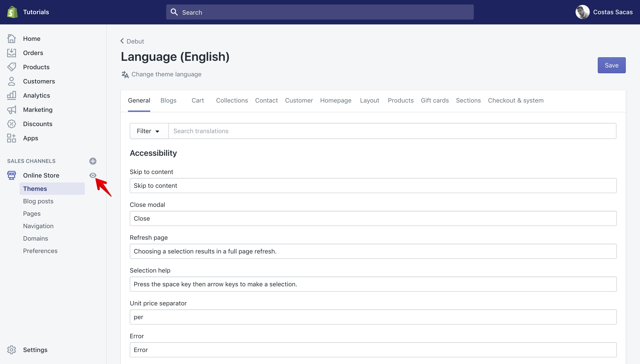Click the Analytics bar chart icon
This screenshot has height=364, width=640.
(x=12, y=95)
